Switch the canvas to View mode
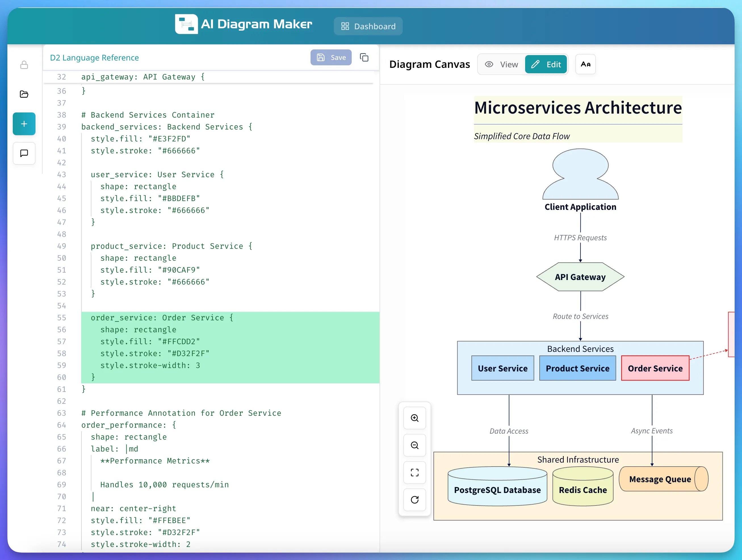Screen dimensions: 742x560 tap(502, 64)
